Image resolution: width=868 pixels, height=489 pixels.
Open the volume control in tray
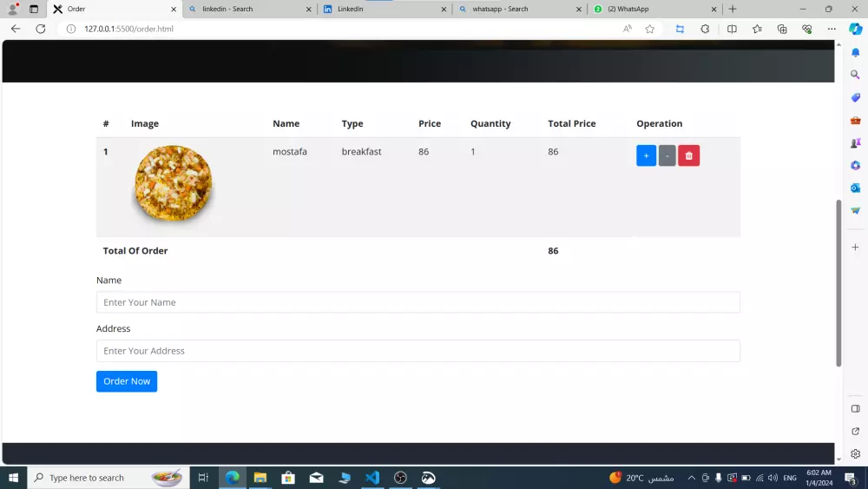click(x=773, y=478)
